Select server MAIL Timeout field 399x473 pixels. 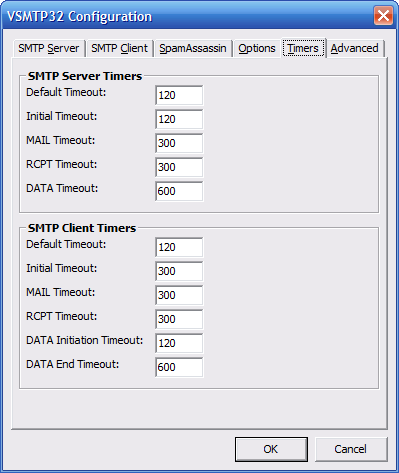pyautogui.click(x=179, y=143)
